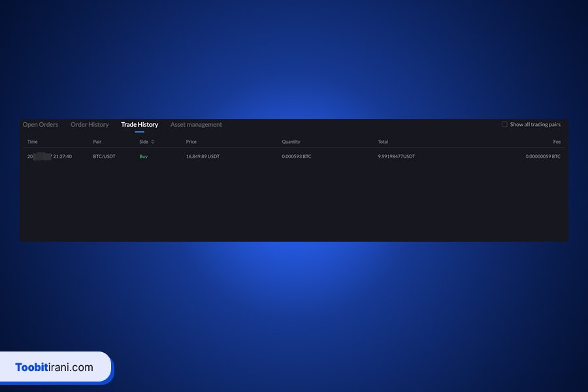This screenshot has width=588, height=392.
Task: Click the trade price 16,849.89 USDT
Action: [x=203, y=156]
